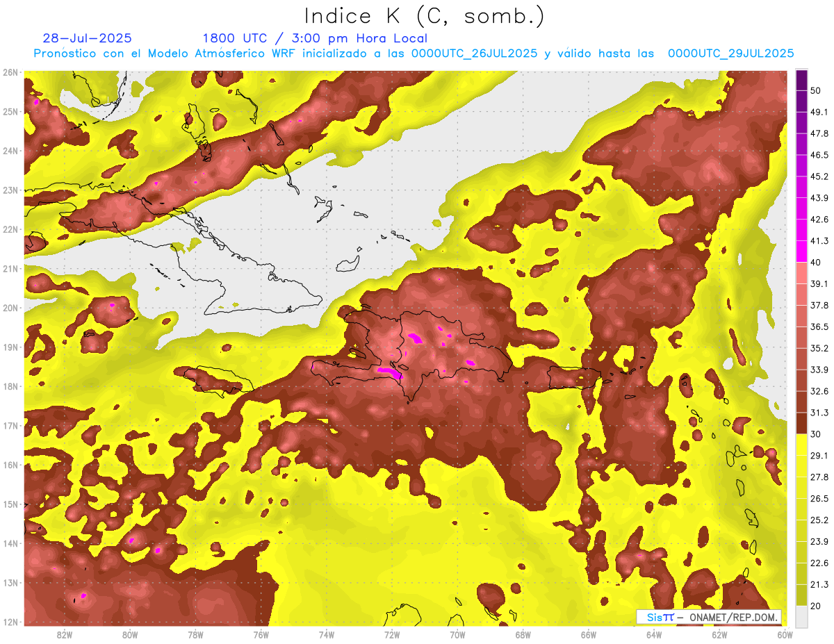Click the "64W" longitude label

coord(654,635)
